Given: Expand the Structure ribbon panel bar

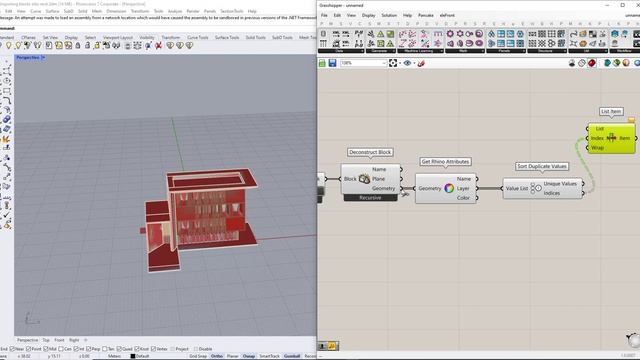Looking at the screenshot, I should (x=547, y=51).
